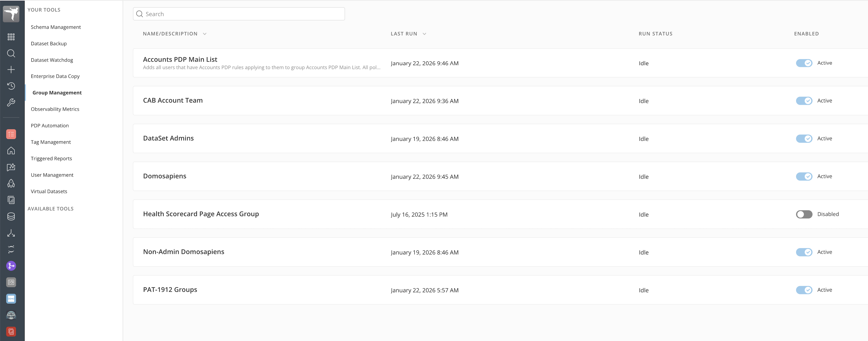This screenshot has width=868, height=341.
Task: Sort by the Last Run column chevron
Action: 424,34
